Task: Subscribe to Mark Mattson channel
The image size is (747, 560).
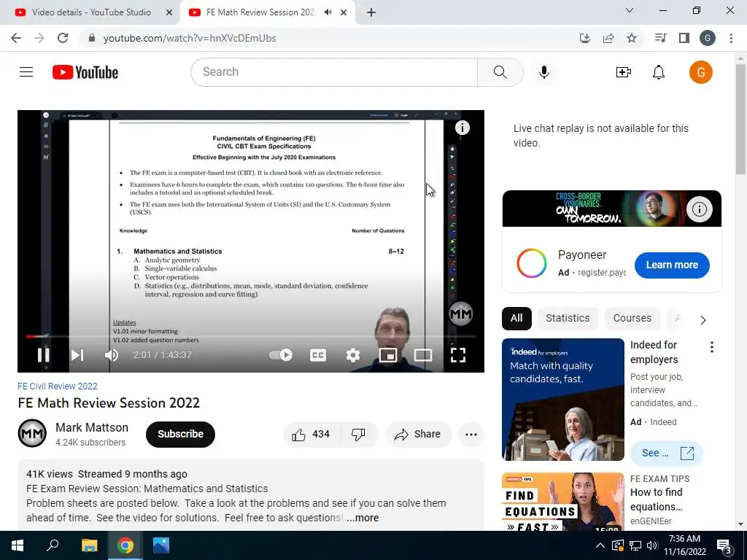Action: [180, 434]
